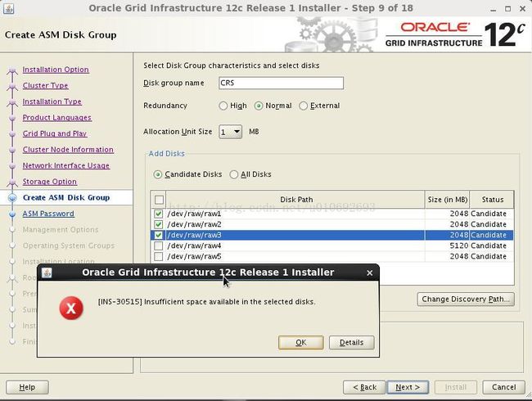
Task: Go to the Installation Option step
Action: (x=56, y=70)
